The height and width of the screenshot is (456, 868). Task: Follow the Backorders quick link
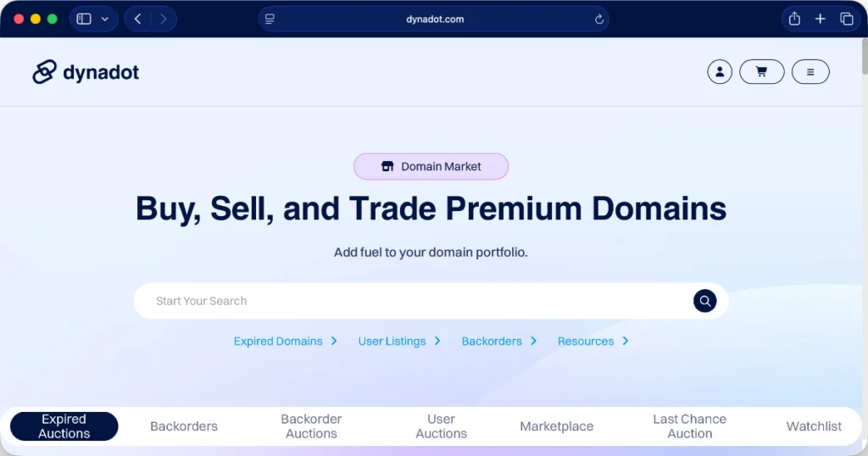tap(492, 341)
